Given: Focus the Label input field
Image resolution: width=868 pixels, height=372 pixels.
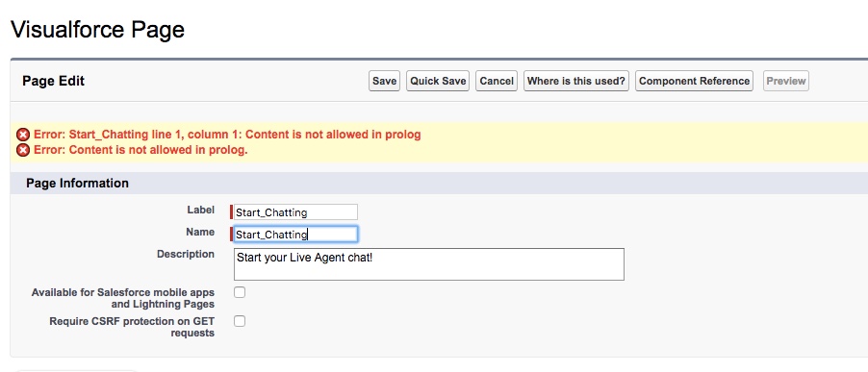Looking at the screenshot, I should click(x=295, y=212).
